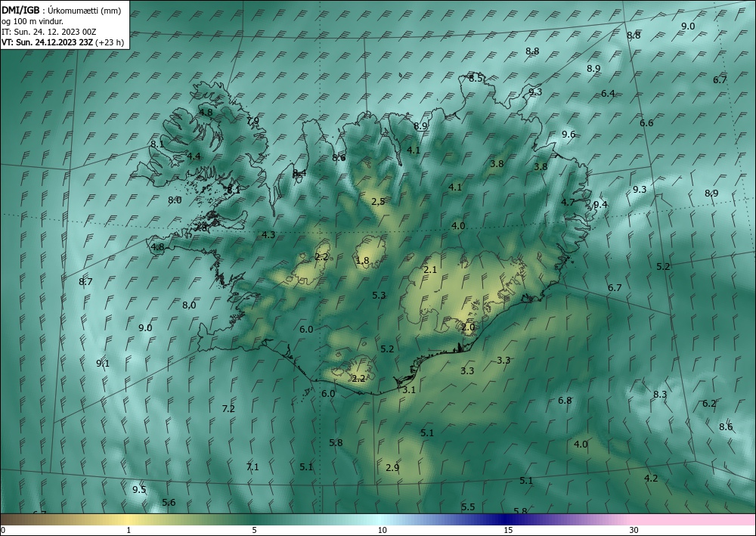Image resolution: width=756 pixels, height=536 pixels.
Task: Click the 'og 100 m vindur.' caption line
Action: (33, 21)
